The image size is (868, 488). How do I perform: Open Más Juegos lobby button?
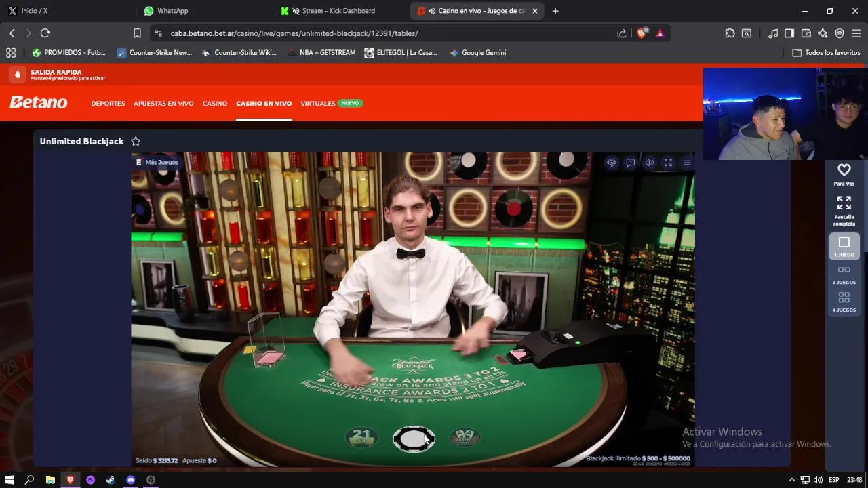[157, 162]
